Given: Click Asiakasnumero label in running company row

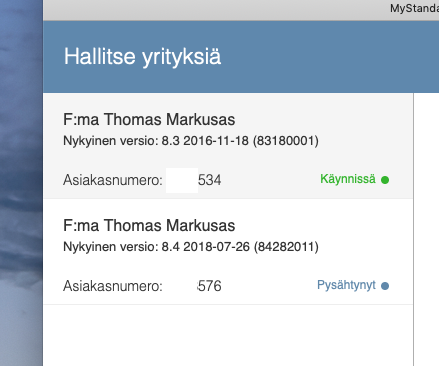Looking at the screenshot, I should 113,180.
